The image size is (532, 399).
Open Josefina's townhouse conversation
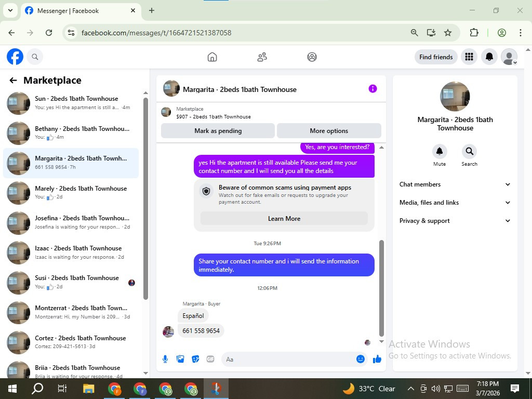point(71,222)
